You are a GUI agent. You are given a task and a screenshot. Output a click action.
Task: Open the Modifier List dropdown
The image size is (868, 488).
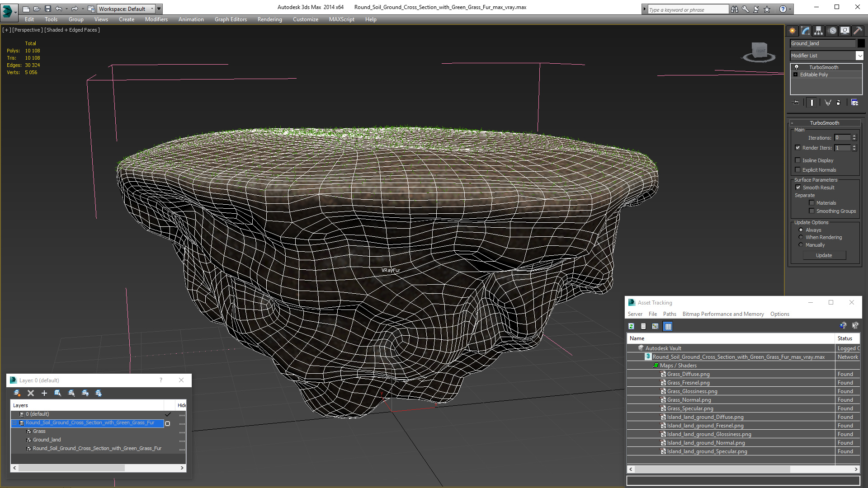(x=859, y=56)
